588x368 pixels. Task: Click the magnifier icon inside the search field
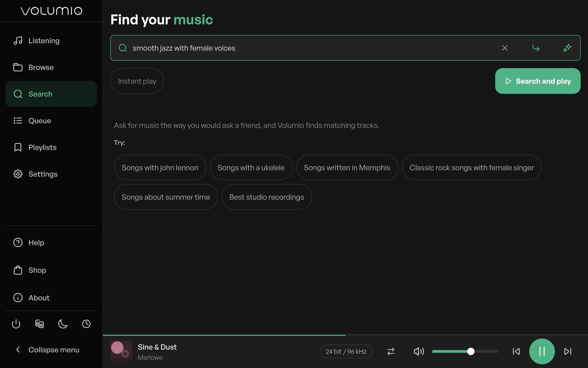tap(123, 48)
